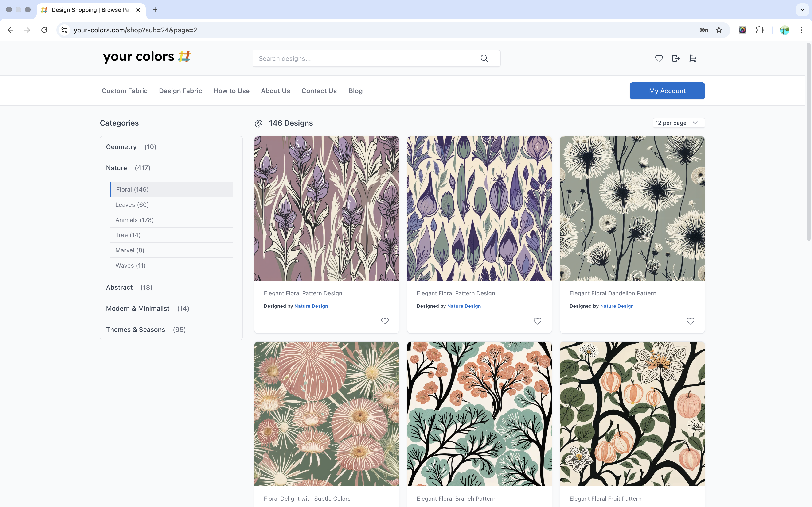Click the search magnifier icon
This screenshot has height=507, width=812.
(484, 58)
